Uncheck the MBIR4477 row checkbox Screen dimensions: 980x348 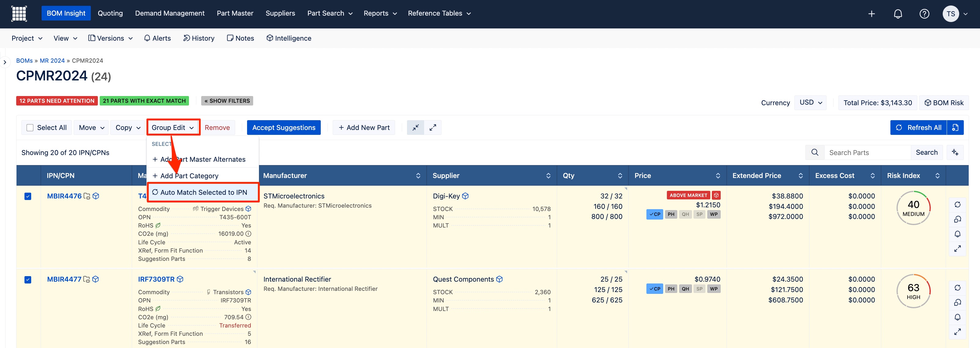point(28,280)
